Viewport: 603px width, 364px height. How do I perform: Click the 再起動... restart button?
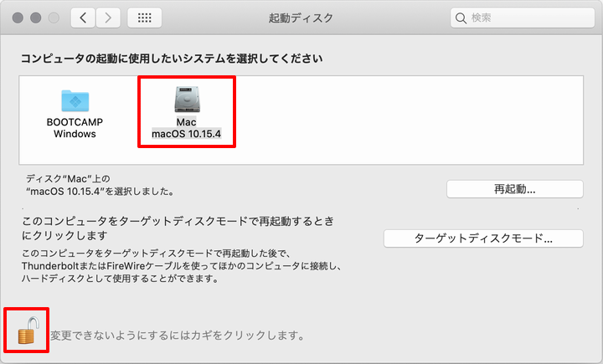pos(514,189)
